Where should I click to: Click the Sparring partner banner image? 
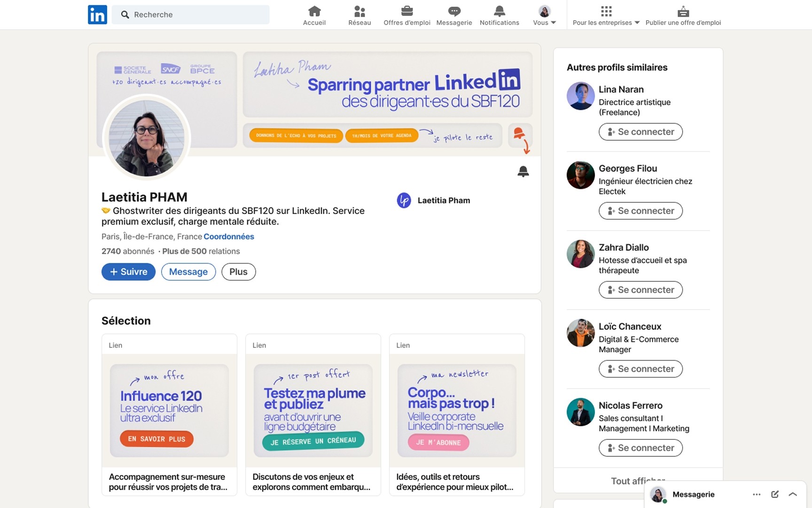click(388, 84)
